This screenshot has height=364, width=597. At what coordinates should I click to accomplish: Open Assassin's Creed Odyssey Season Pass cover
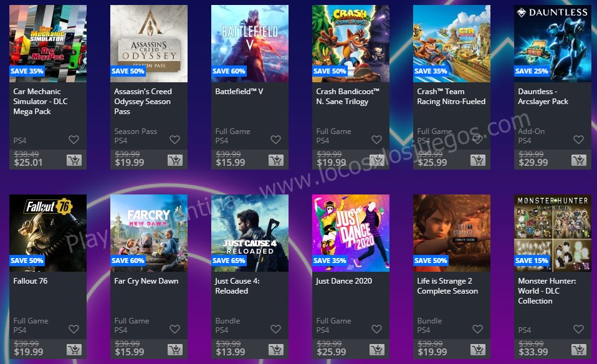[x=149, y=44]
